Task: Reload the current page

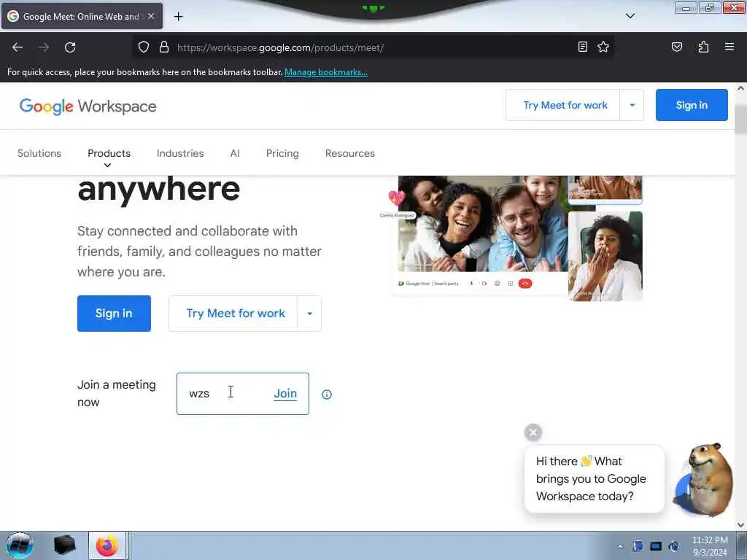Action: (70, 47)
